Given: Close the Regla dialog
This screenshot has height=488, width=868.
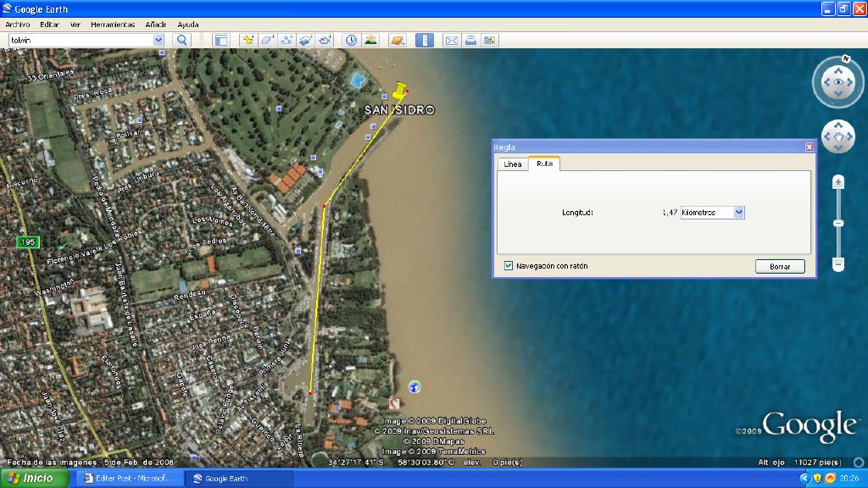Looking at the screenshot, I should [810, 147].
